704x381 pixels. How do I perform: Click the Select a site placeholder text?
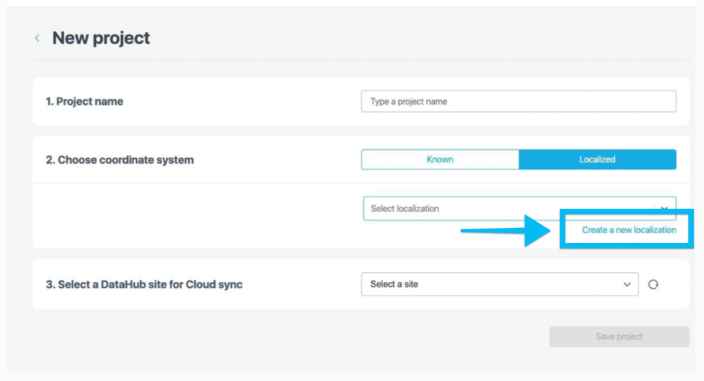tap(394, 284)
